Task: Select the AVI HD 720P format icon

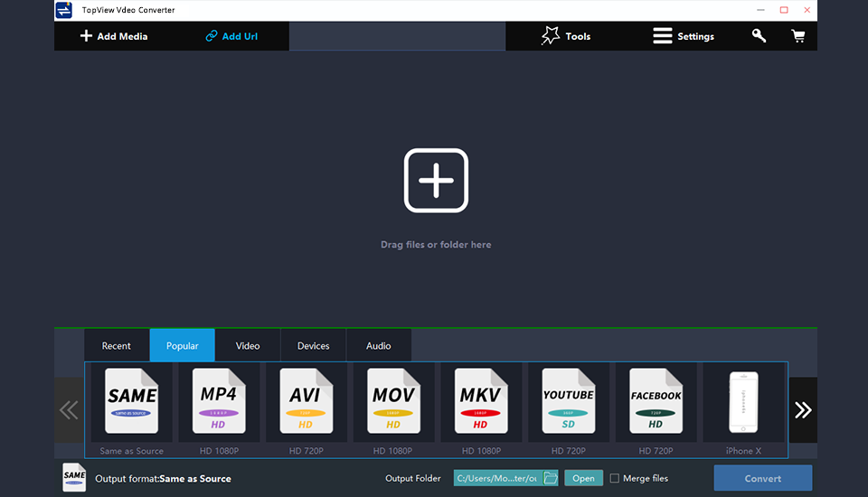Action: (307, 402)
